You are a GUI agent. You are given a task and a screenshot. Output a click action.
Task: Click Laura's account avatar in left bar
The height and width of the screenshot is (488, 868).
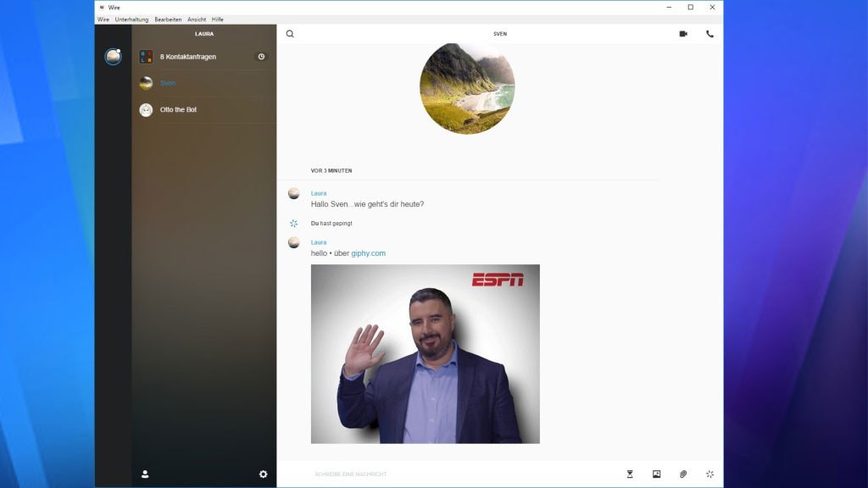(x=113, y=57)
